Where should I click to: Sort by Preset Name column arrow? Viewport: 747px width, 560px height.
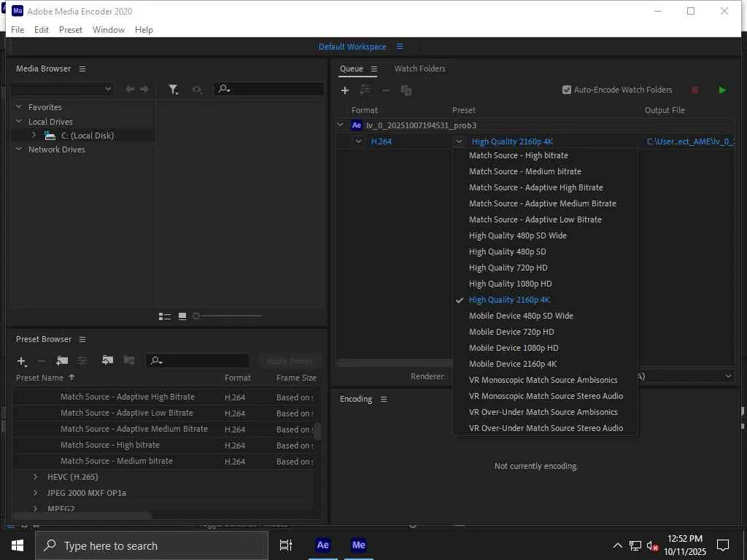[x=71, y=378]
